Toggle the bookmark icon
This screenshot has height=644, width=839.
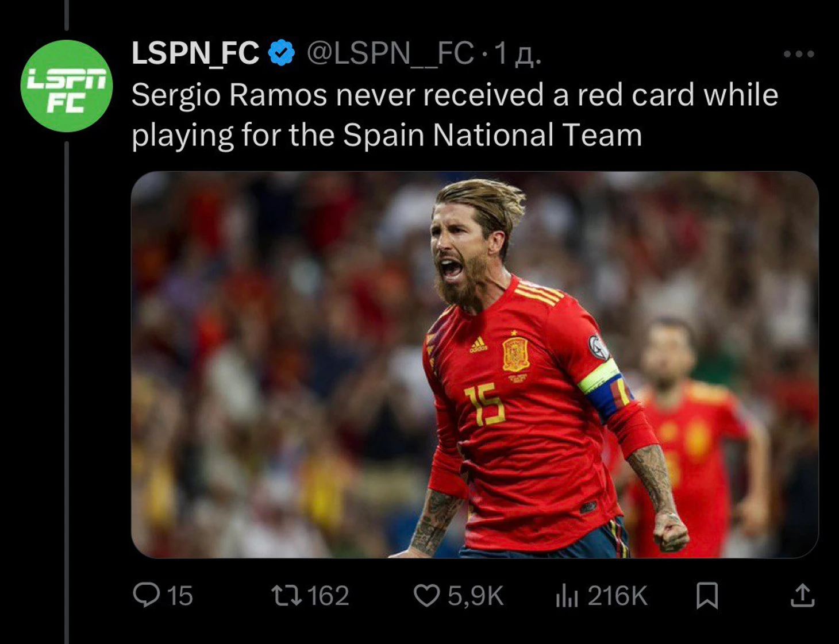[x=707, y=595]
